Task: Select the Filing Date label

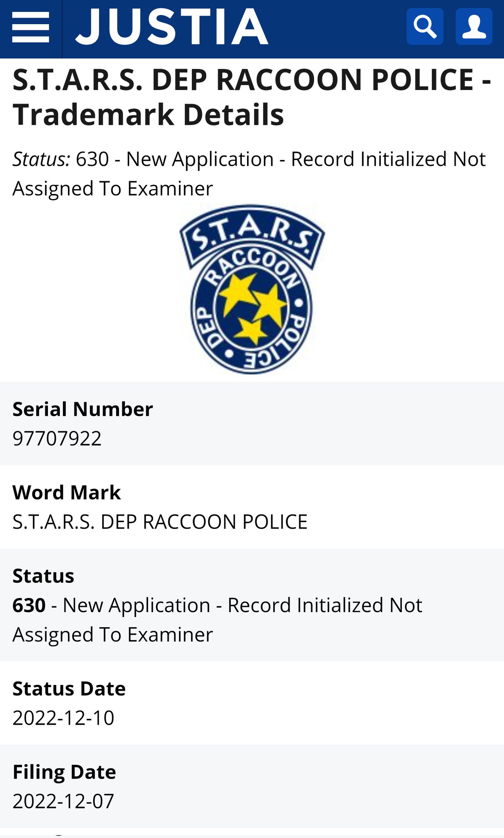Action: point(64,772)
